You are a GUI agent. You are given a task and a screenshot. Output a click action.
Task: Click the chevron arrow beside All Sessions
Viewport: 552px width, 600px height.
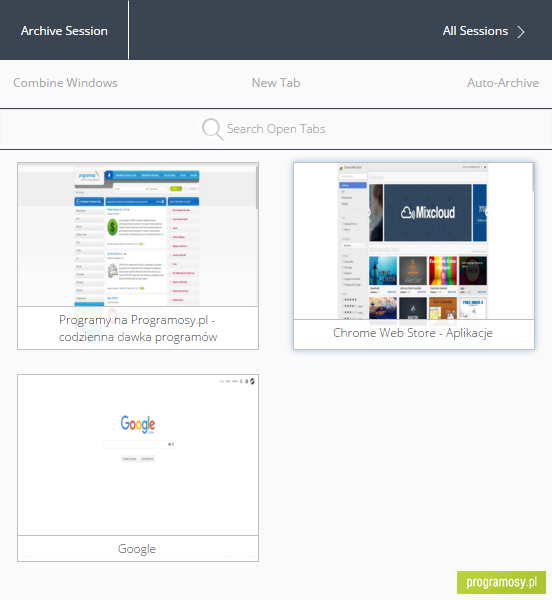coord(521,32)
